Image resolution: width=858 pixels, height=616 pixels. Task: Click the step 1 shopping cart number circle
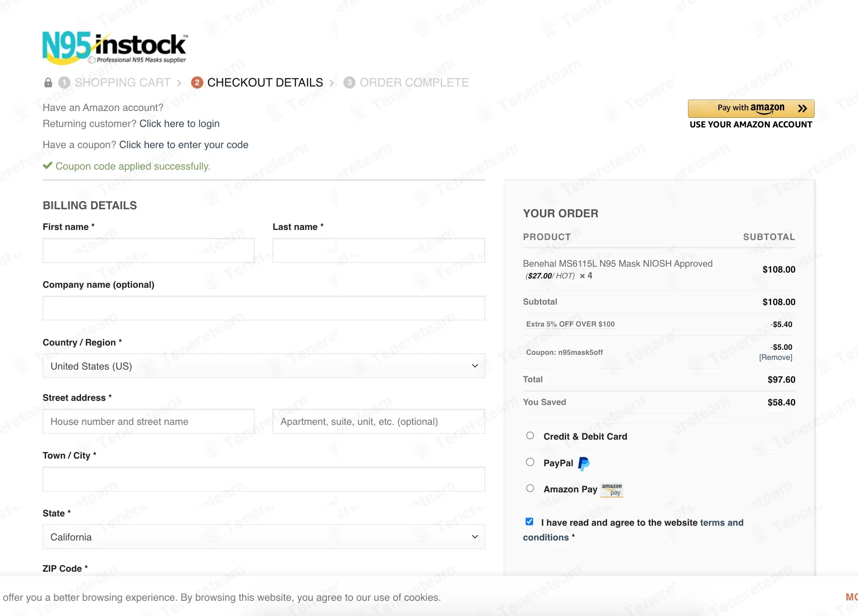[x=64, y=82]
